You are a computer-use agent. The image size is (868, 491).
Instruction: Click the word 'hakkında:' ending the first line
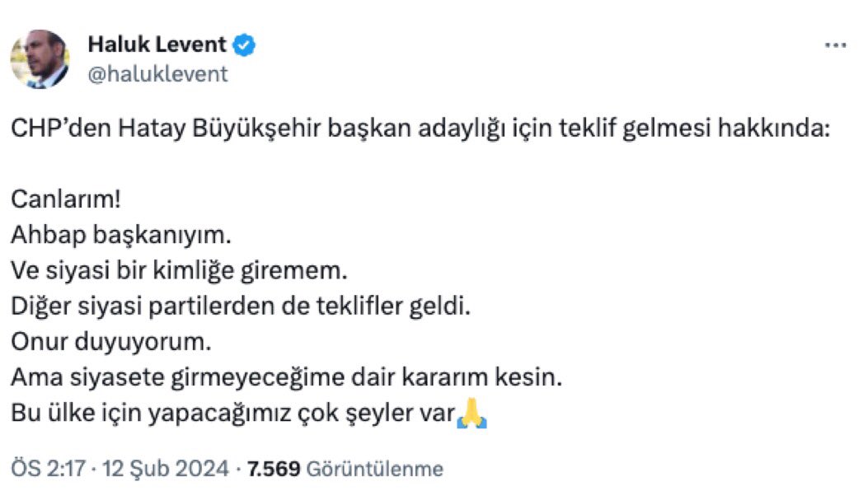[781, 131]
